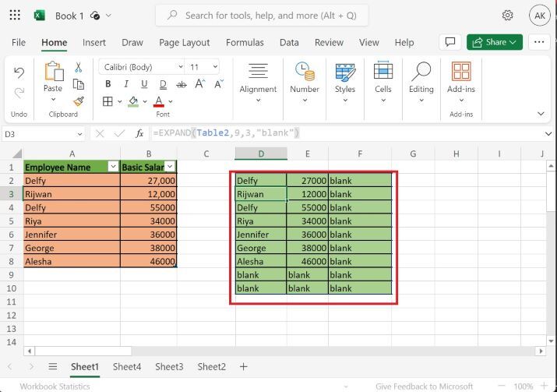Increase font size with larger A icon
557x392 pixels.
pyautogui.click(x=199, y=84)
